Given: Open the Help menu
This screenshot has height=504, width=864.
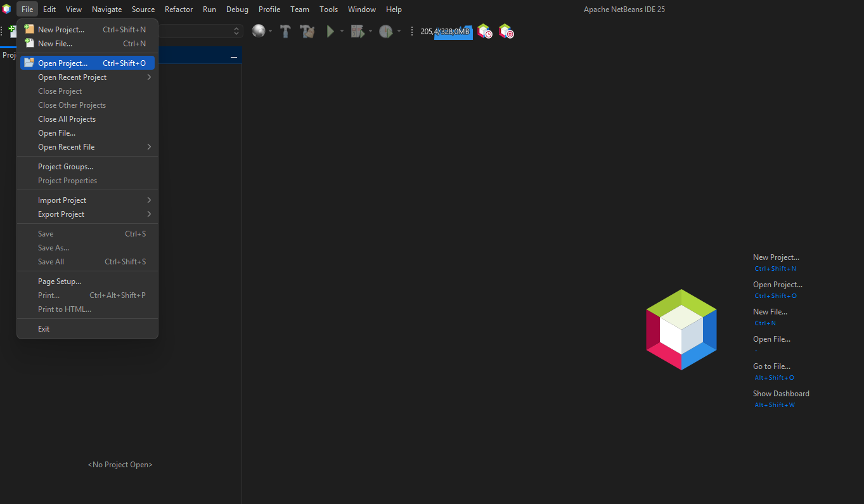Looking at the screenshot, I should [394, 10].
